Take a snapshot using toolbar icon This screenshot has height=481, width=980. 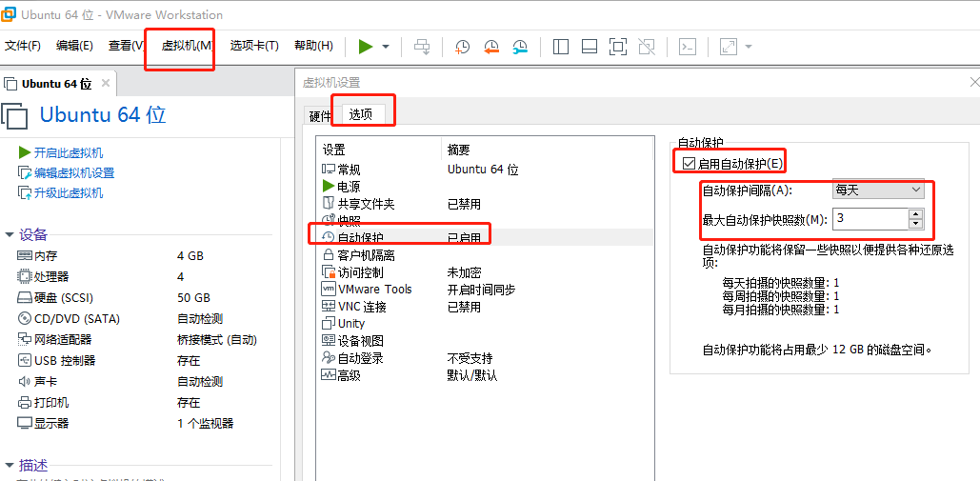coord(463,47)
